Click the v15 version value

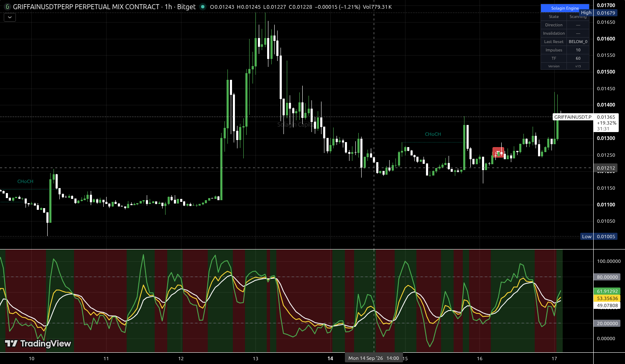[578, 66]
